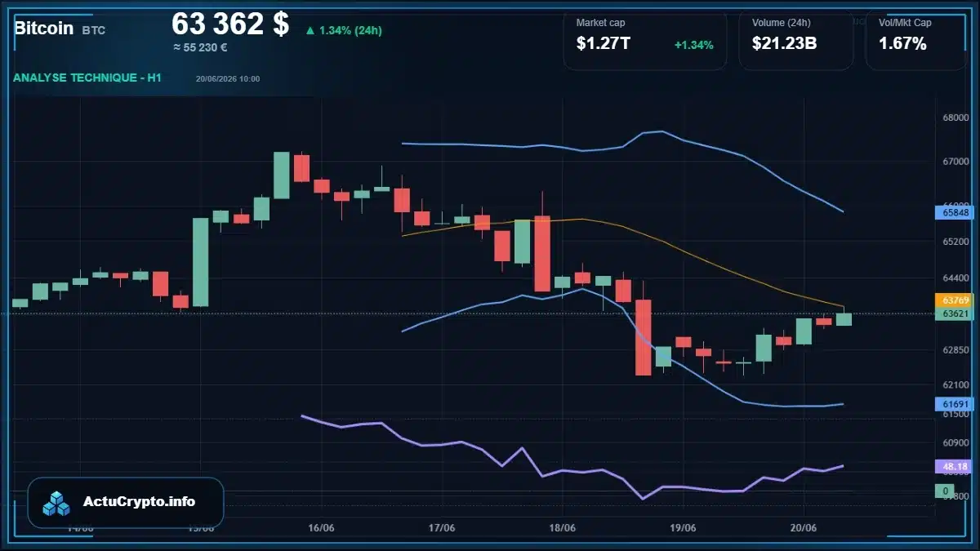Click the green up-triangle change indicator
This screenshot has height=551, width=980.
310,31
